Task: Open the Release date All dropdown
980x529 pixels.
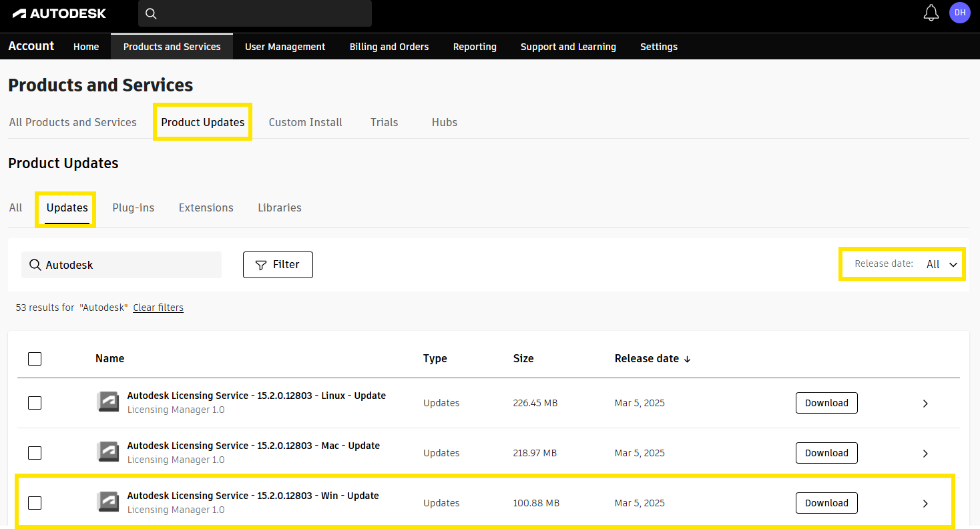Action: (941, 264)
